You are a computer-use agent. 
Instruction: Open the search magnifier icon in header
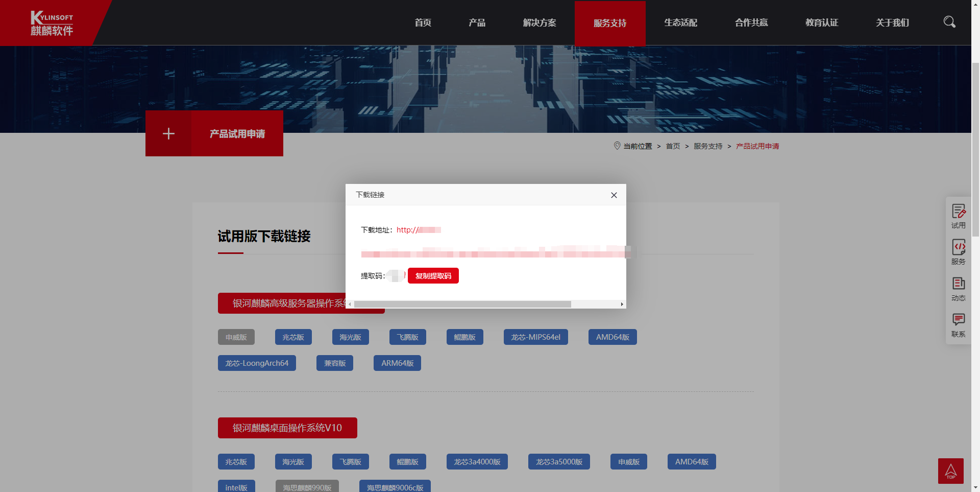click(949, 22)
